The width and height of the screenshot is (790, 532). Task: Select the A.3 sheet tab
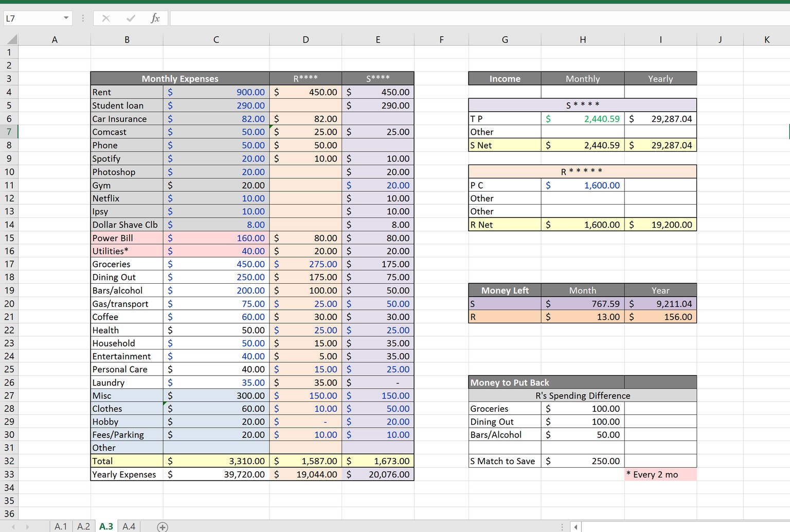[106, 526]
